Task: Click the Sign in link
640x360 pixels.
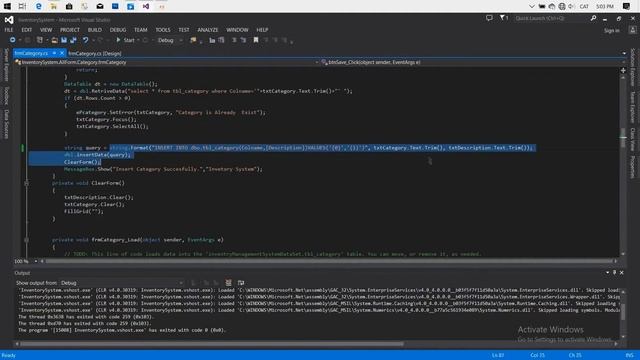Action: [x=611, y=31]
